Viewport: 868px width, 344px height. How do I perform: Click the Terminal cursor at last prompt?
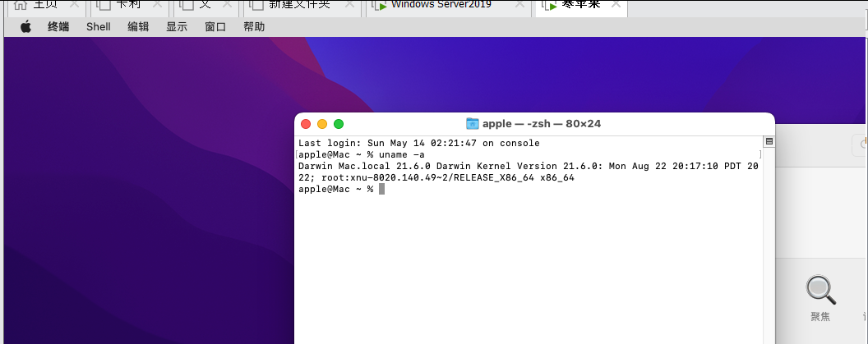381,189
